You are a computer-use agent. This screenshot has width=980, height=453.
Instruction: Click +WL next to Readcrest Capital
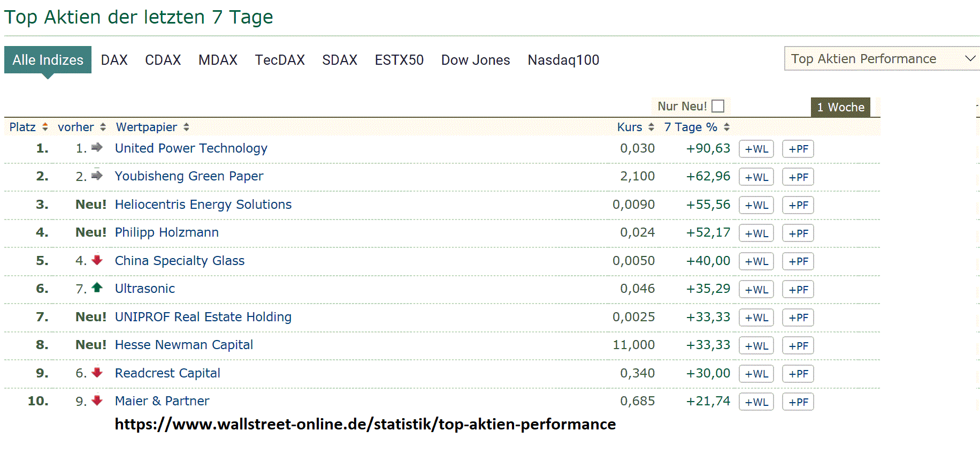point(756,374)
